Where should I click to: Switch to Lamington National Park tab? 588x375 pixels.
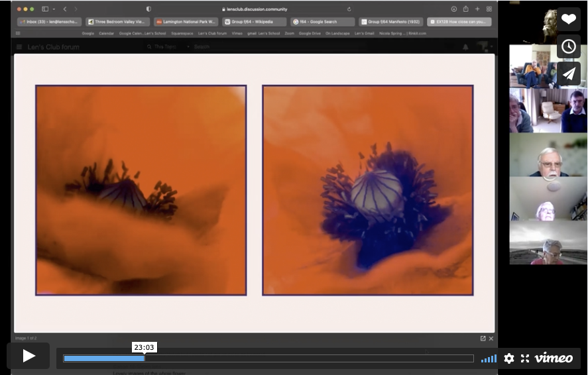[x=186, y=22]
